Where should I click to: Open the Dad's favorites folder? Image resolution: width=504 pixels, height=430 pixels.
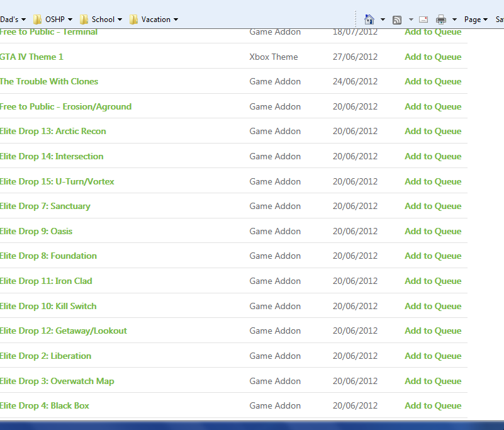click(x=13, y=20)
